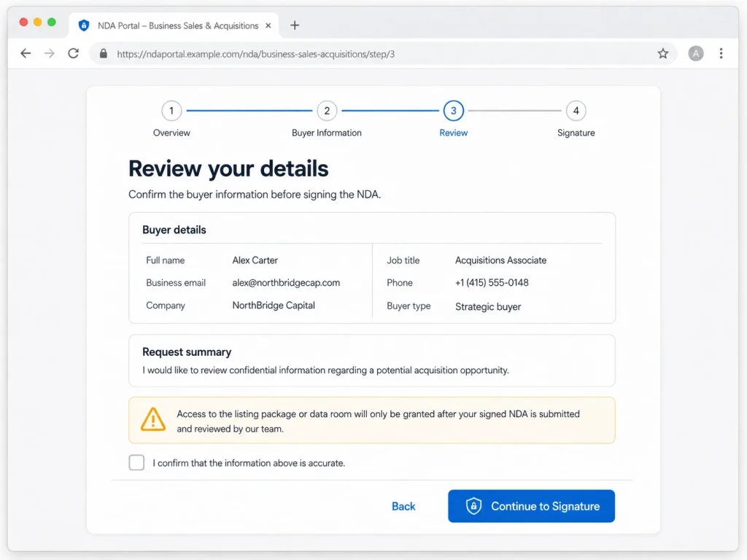Open a new tab with the plus icon
Screen dimensions: 747x560
pos(295,26)
